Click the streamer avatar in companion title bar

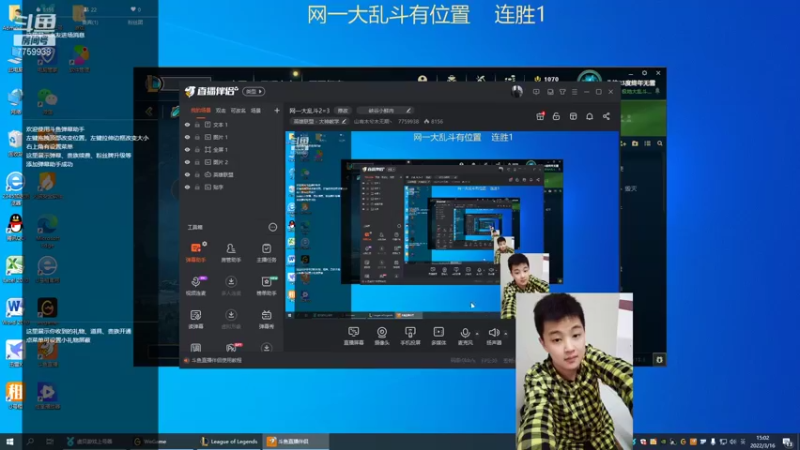pos(517,91)
